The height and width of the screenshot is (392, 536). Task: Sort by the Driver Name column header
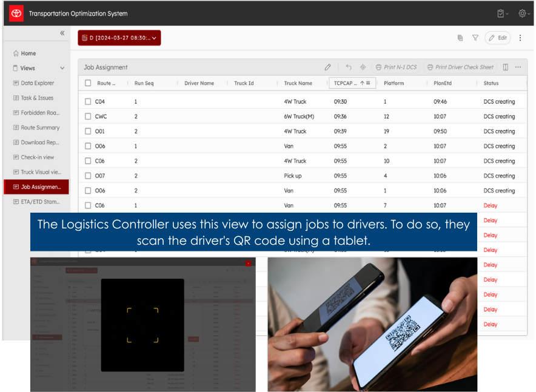199,83
